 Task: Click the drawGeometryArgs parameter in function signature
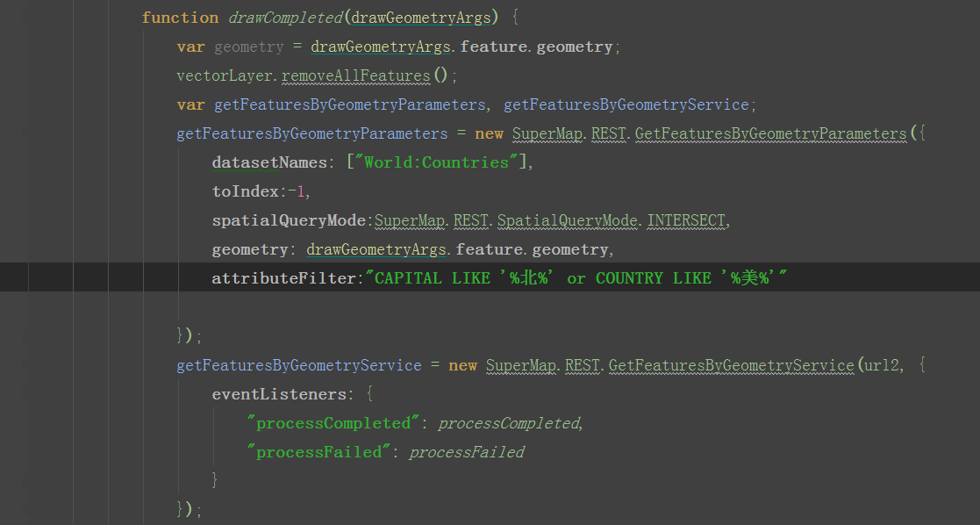point(420,18)
